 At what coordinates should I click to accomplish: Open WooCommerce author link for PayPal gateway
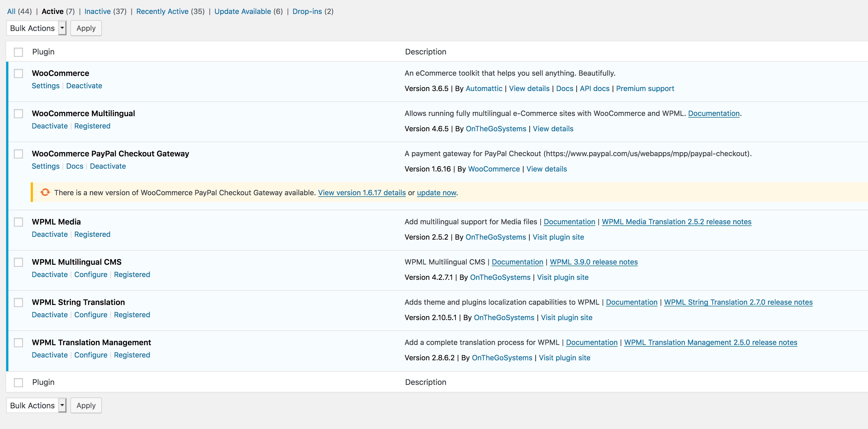(494, 169)
